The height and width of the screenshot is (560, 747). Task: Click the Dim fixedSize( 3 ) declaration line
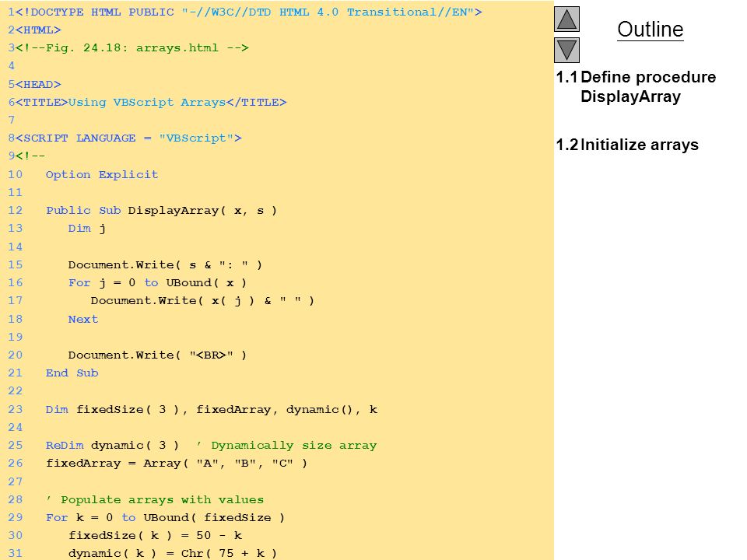pyautogui.click(x=212, y=410)
